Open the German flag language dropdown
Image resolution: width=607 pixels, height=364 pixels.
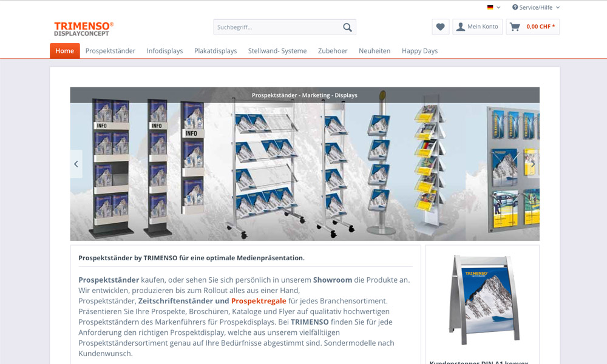coord(493,7)
